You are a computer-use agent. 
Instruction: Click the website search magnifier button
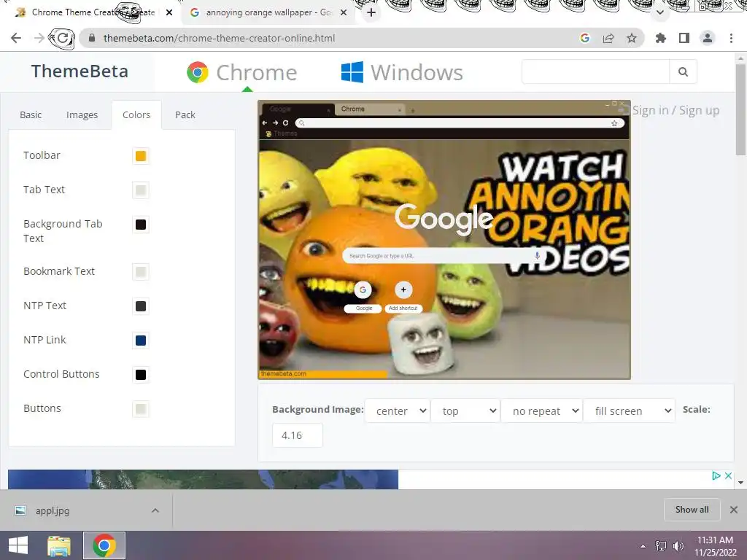pos(683,71)
